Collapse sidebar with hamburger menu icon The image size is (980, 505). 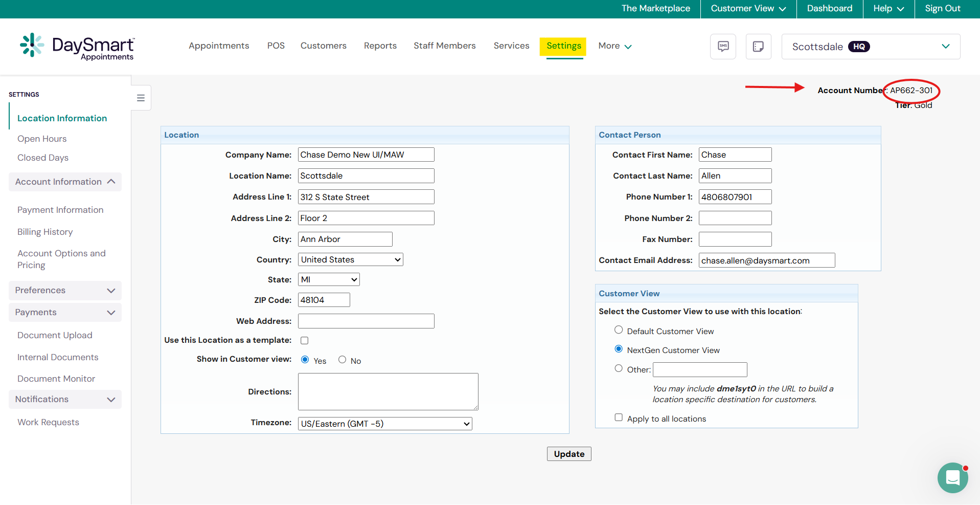[141, 98]
